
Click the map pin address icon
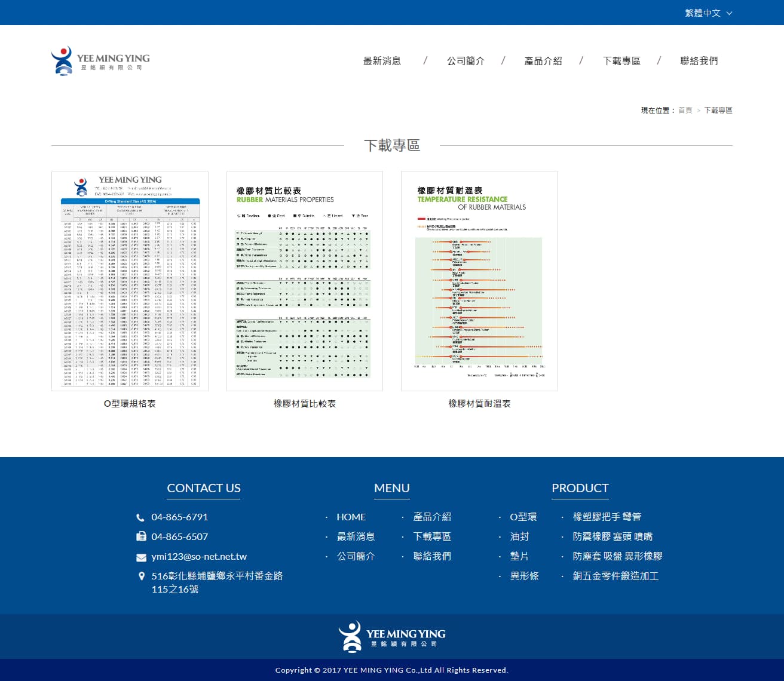click(141, 576)
